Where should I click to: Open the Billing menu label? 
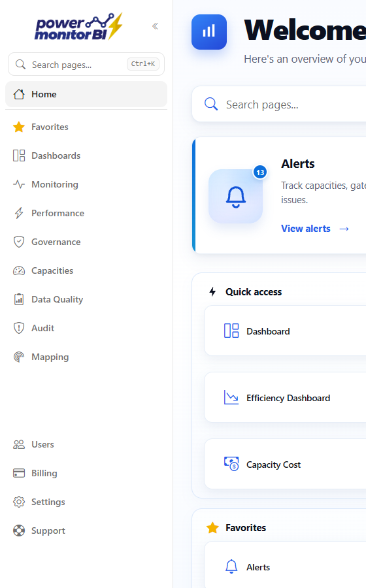[44, 473]
